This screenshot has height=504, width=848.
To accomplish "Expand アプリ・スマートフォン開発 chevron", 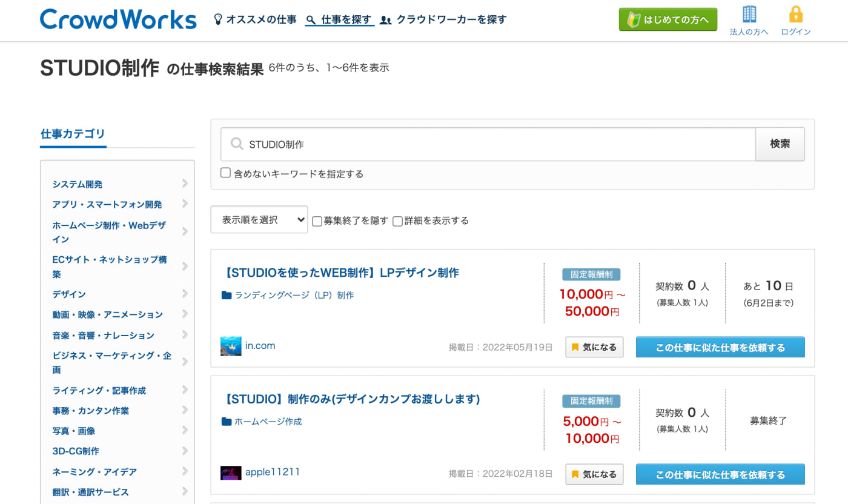I will coord(185,204).
